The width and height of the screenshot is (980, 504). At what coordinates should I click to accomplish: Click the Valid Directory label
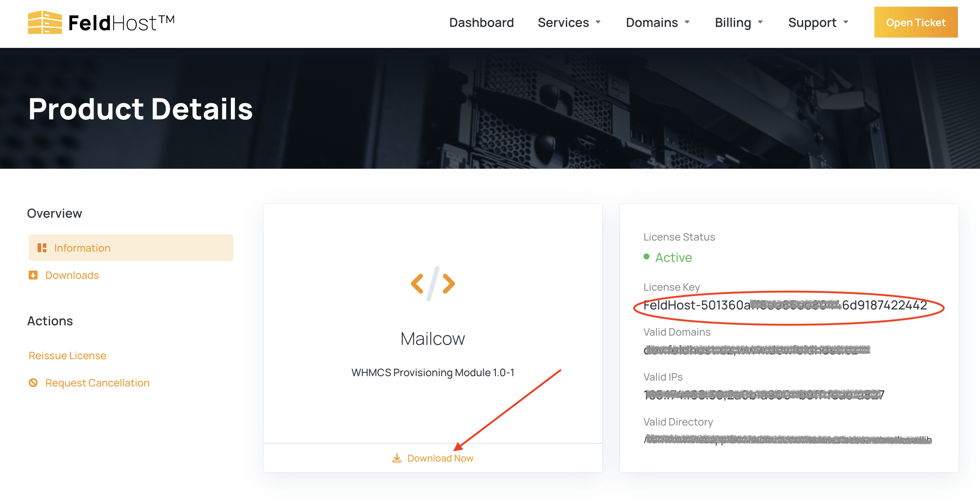[678, 422]
